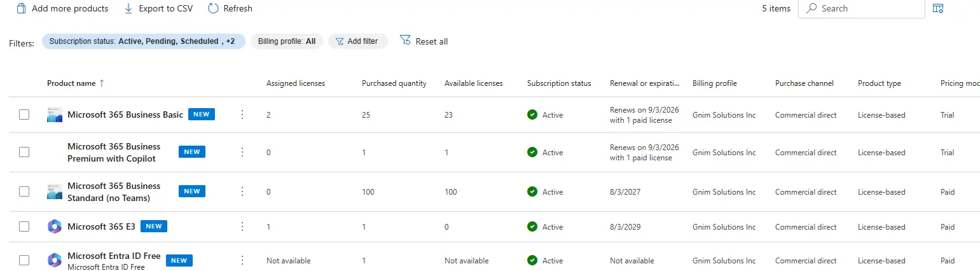Open Microsoft 365 Business Standard (no Teams) link
Viewport: 980px width, 271px height.
[114, 191]
